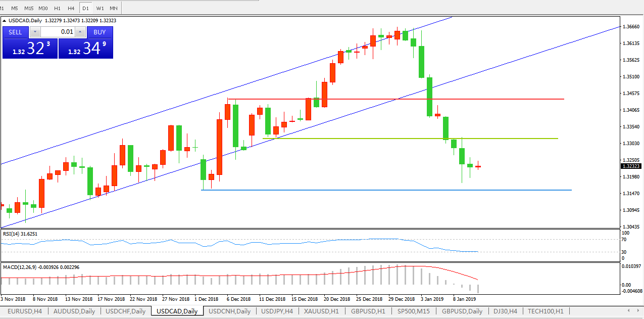Viewport: 644px width, 319px height.
Task: Toggle the W1 weekly timeframe
Action: 100,8
